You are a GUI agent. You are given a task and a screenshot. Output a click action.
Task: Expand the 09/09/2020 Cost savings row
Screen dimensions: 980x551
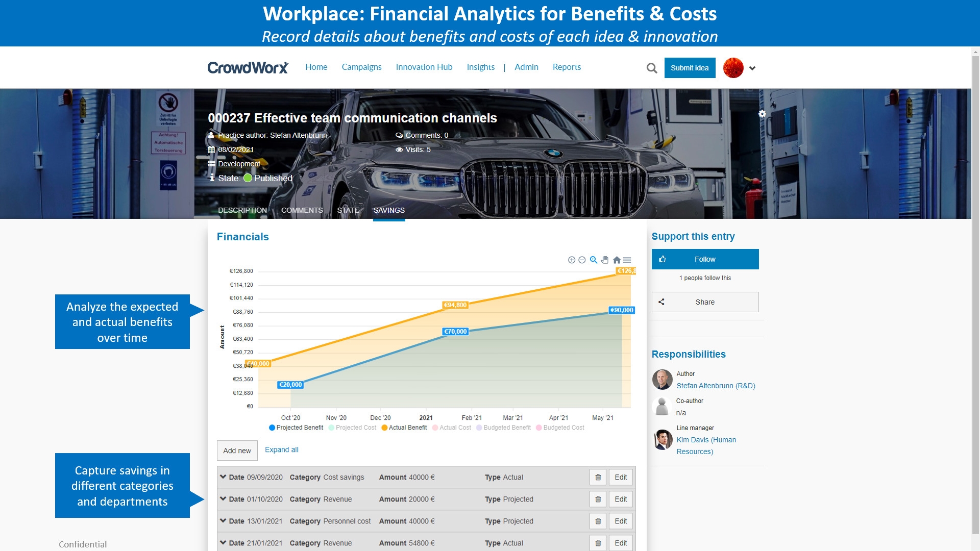coord(223,477)
